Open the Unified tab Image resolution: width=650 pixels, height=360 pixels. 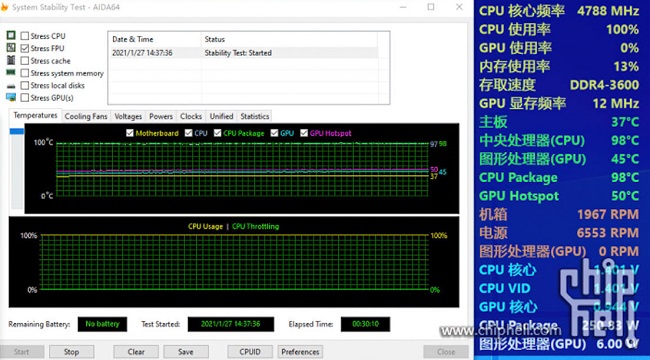(x=221, y=117)
